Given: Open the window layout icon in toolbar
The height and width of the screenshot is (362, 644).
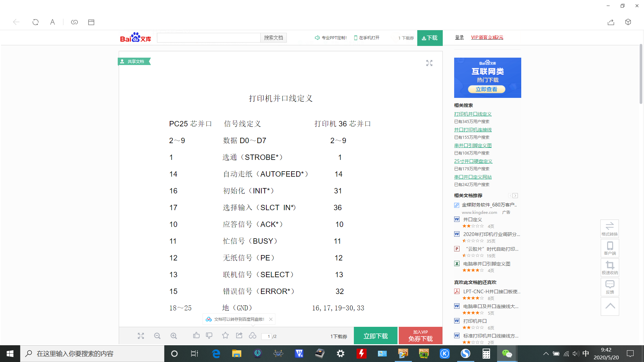Looking at the screenshot, I should 91,22.
